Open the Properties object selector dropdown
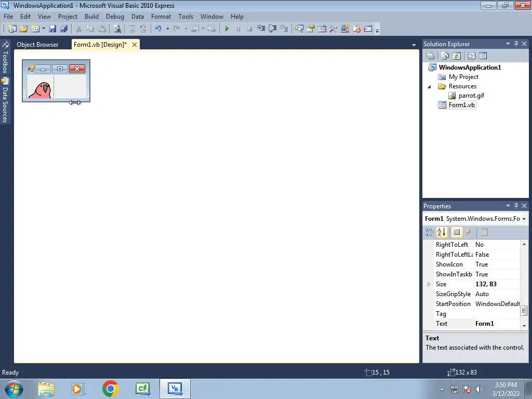The image size is (532, 399). 524,219
